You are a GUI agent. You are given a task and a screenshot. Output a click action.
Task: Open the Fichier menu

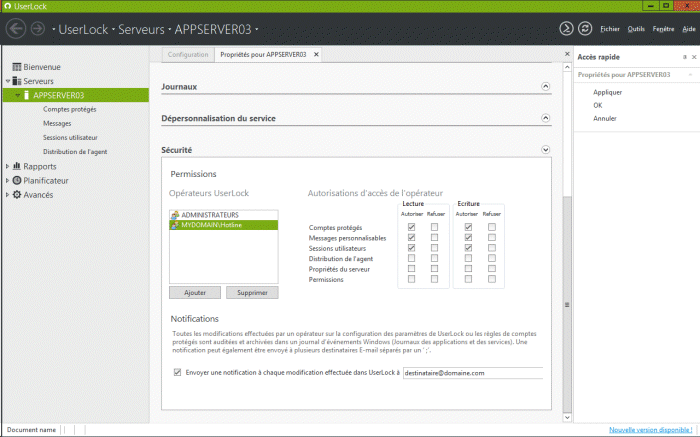[x=610, y=29]
